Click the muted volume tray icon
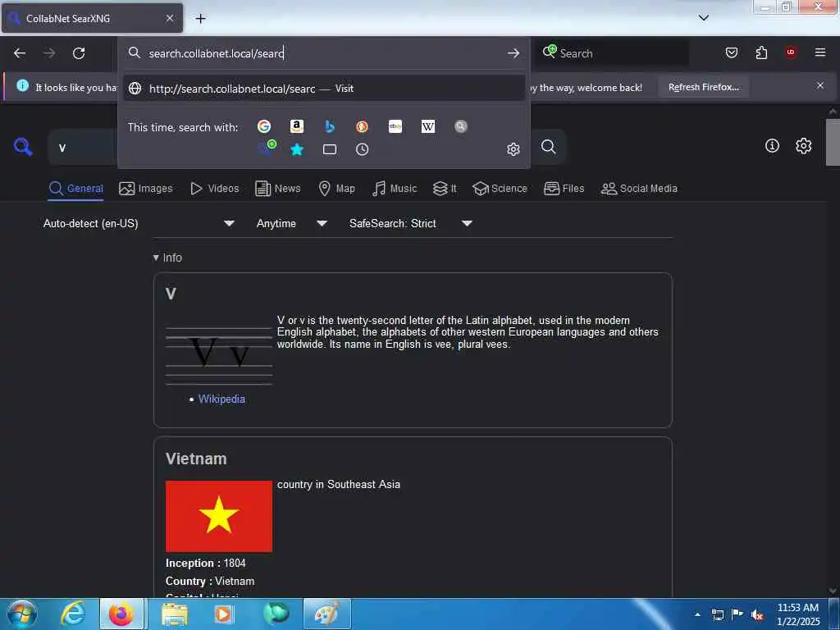Viewport: 840px width, 630px height. [756, 615]
